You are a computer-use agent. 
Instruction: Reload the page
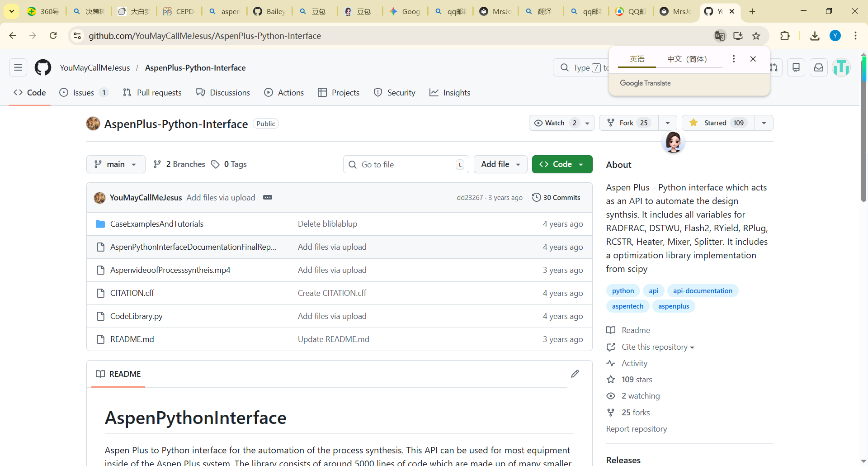53,36
